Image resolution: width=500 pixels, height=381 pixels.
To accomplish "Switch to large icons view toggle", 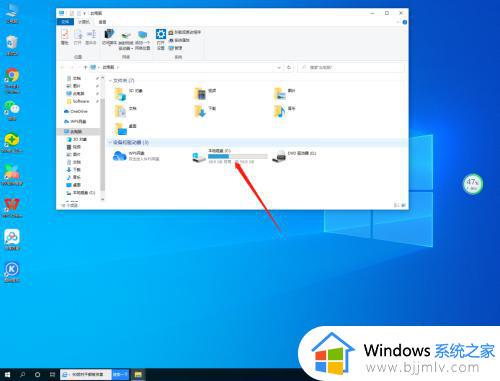I will click(403, 205).
